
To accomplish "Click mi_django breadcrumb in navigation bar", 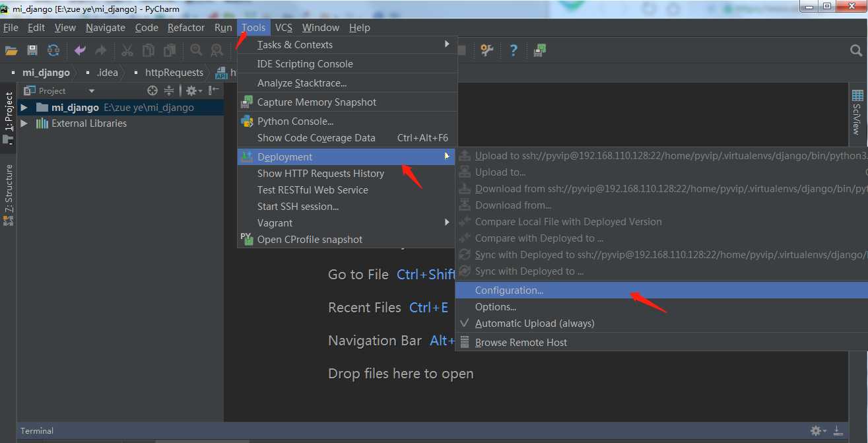I will tap(46, 73).
